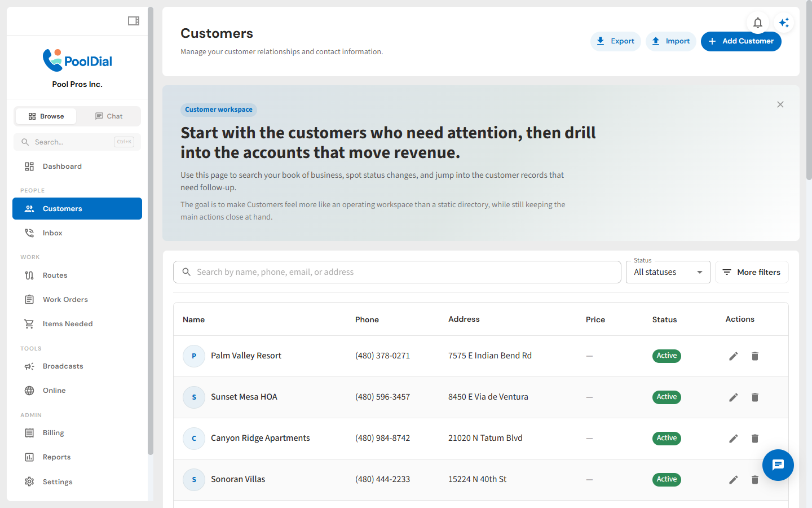Click the Status column header
This screenshot has height=508, width=812.
(x=665, y=319)
